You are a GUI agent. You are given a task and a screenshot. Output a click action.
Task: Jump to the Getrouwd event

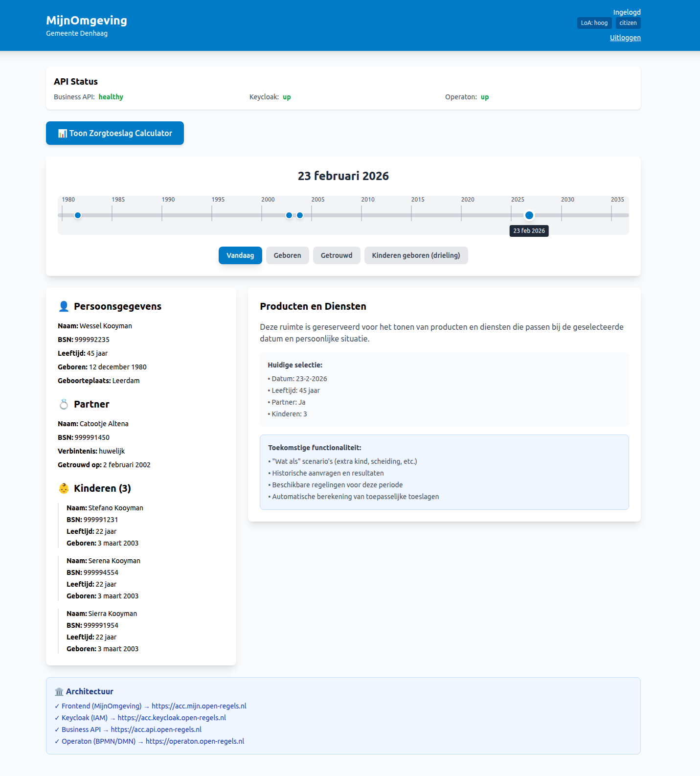click(x=337, y=255)
